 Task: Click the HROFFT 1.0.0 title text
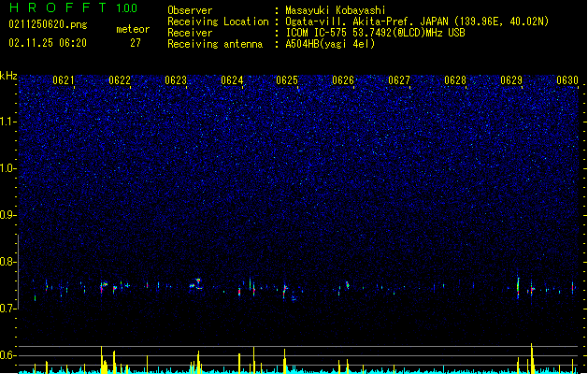coord(73,7)
